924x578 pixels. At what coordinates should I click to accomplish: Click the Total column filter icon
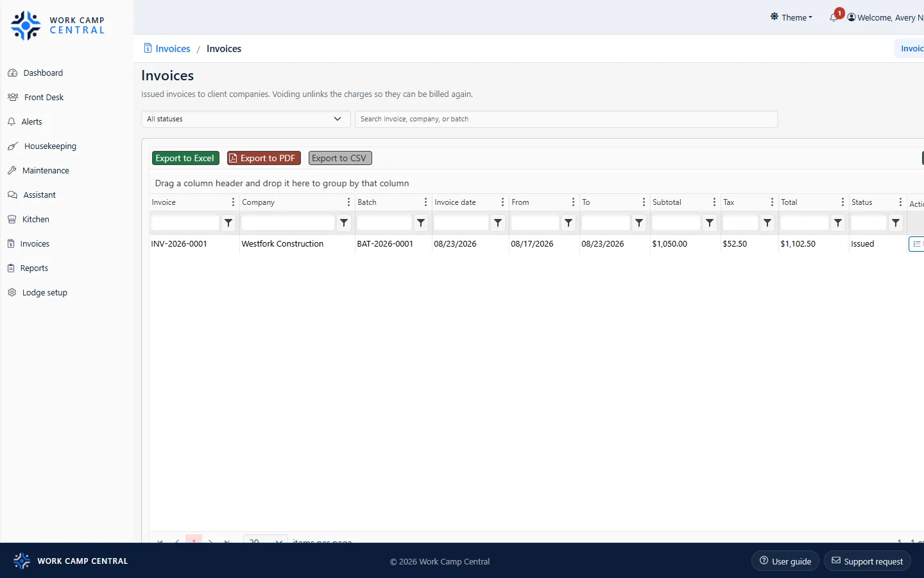(838, 223)
